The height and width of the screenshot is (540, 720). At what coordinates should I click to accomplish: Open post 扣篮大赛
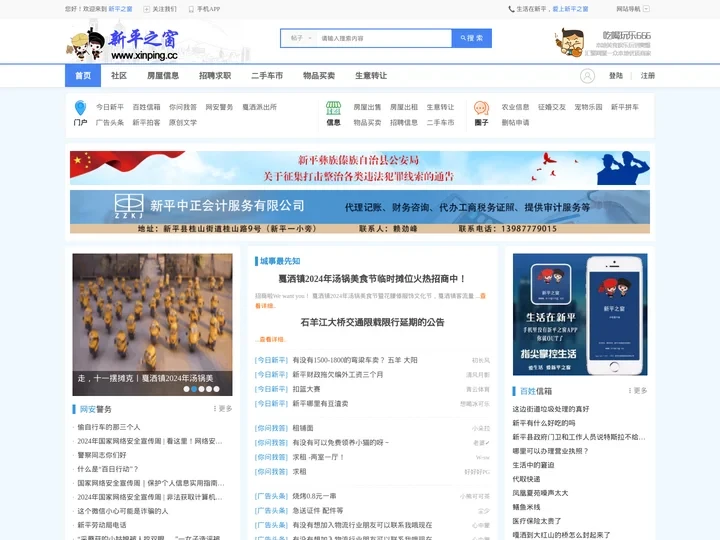coord(306,389)
